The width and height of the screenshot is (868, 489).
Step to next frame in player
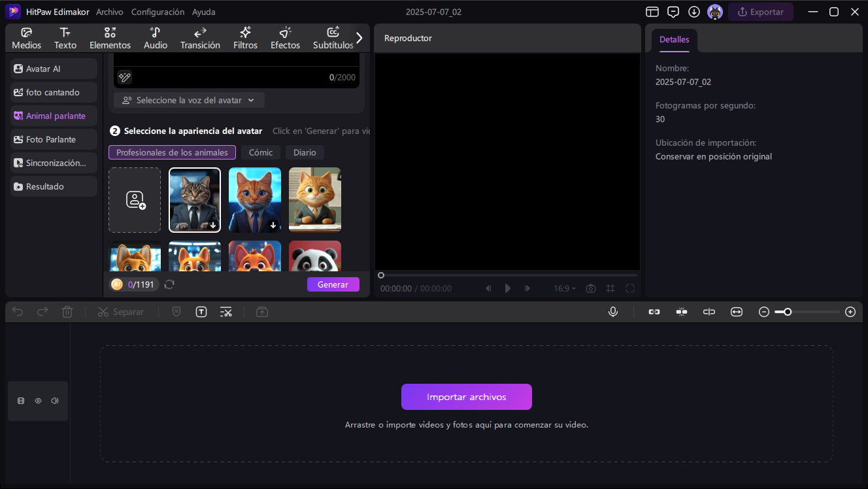tap(527, 288)
